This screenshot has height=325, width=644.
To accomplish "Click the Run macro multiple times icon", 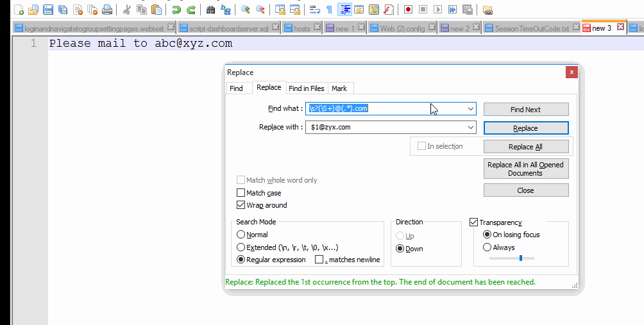I will (x=452, y=10).
